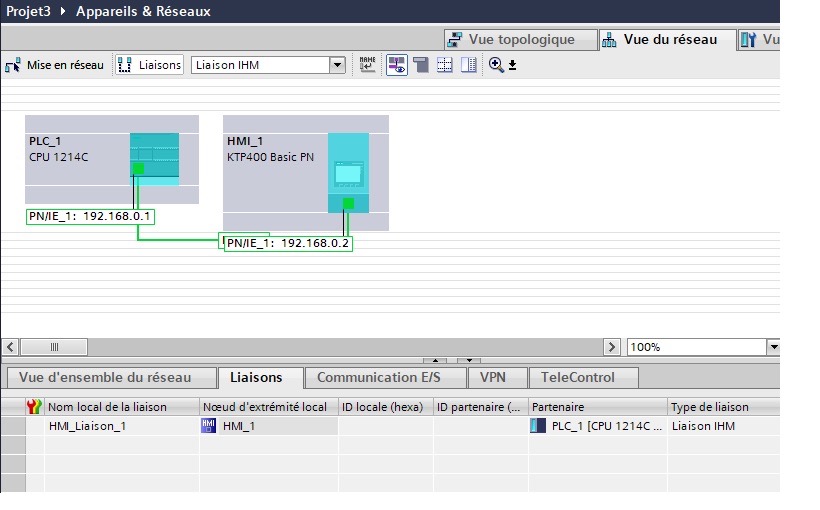Screen dimensions: 820x510
Task: Open the Liaison IHM connection type dropdown
Action: (x=337, y=65)
